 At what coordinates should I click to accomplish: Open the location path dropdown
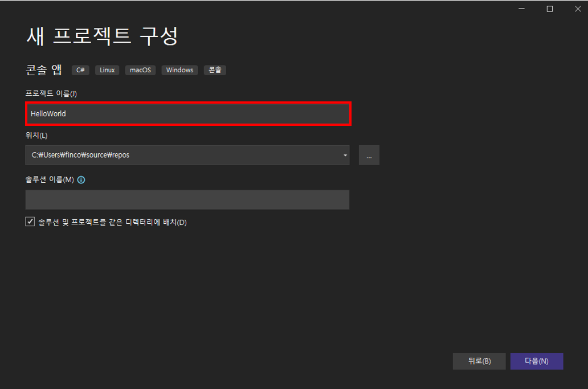point(345,155)
